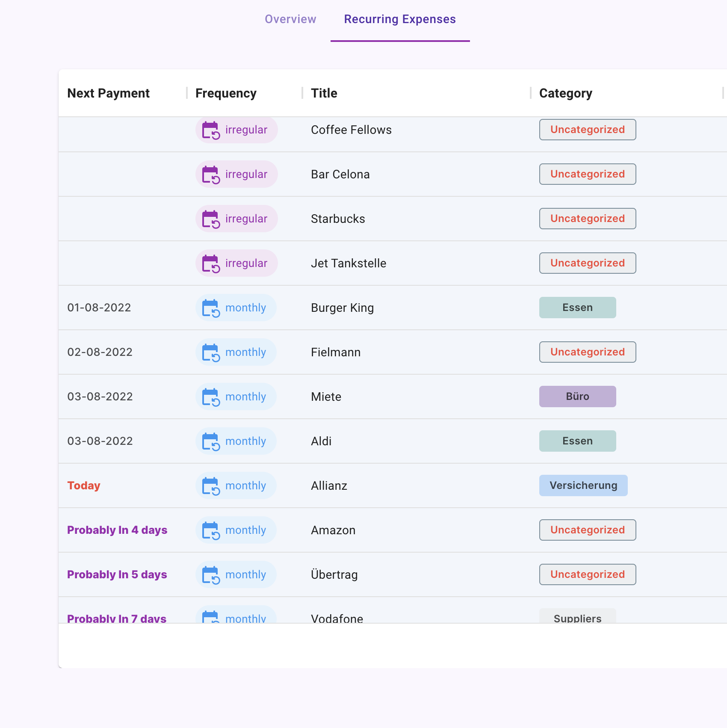Click the monthly calendar icon in Miete row
The height and width of the screenshot is (728, 727).
point(211,397)
